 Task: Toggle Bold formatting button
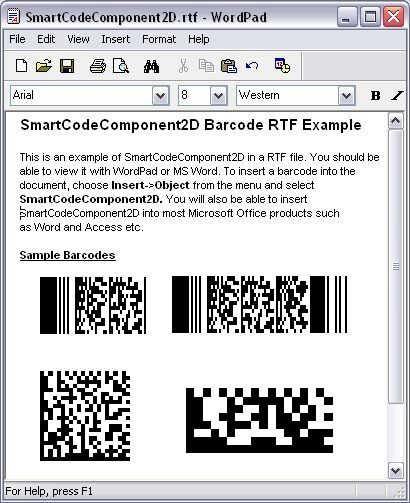(x=375, y=96)
